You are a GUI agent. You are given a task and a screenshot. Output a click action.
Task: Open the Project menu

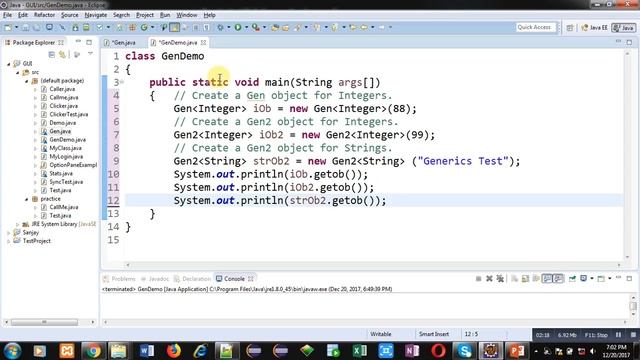coord(145,15)
